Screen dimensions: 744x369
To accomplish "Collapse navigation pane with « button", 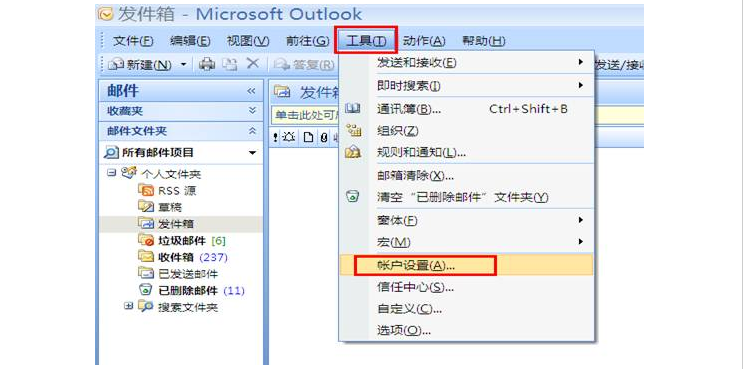I will click(x=251, y=91).
